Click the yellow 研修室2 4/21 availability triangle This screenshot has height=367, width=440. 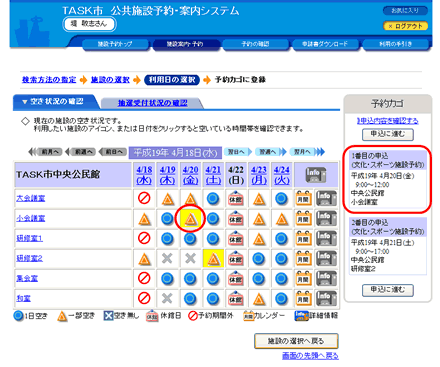click(x=213, y=259)
